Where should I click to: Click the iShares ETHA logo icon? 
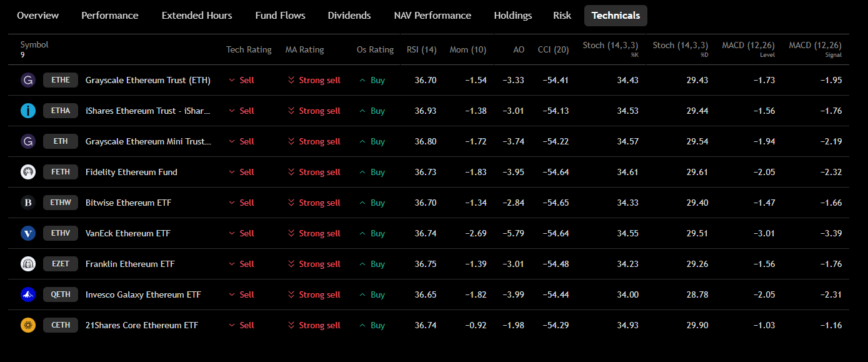point(28,111)
